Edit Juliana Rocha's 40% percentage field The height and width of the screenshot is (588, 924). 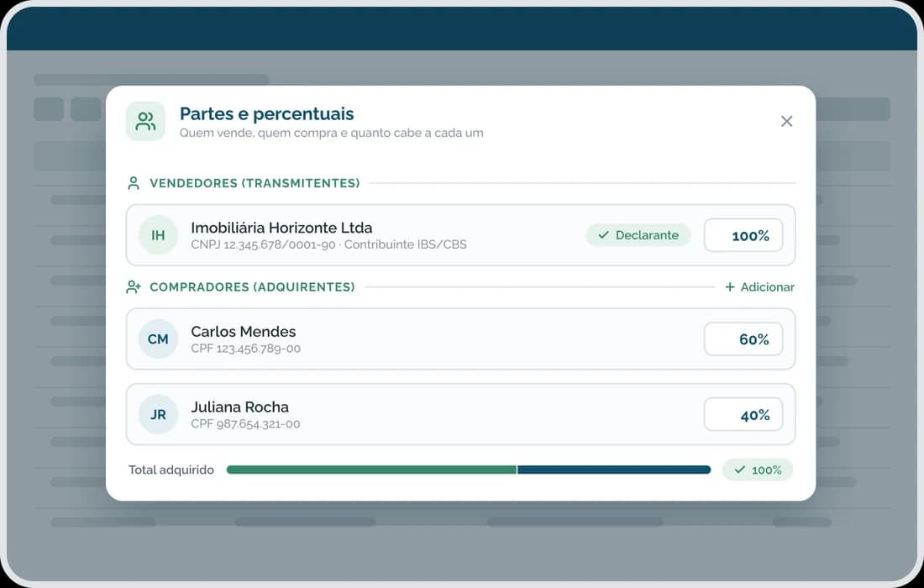pyautogui.click(x=743, y=414)
